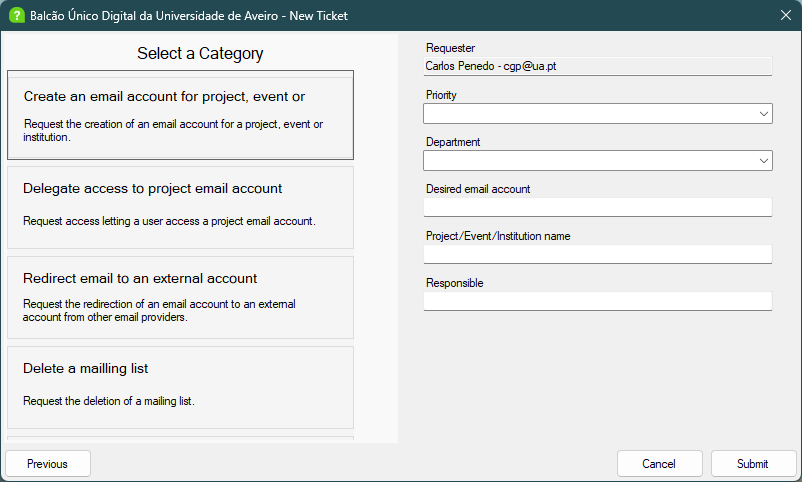Choose Delete a mailling list category
The image size is (802, 482).
(x=180, y=387)
